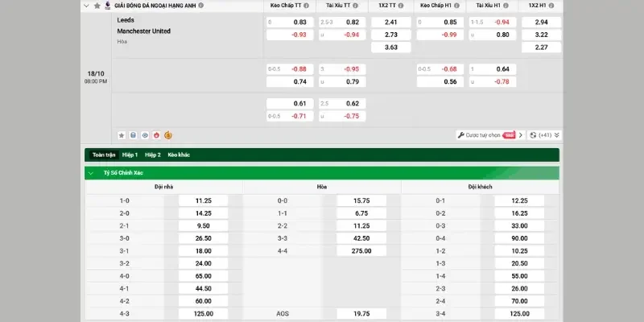Screen dimensions: 644x322
Task: Select 1X2 H1 odds 2.94
Action: tap(541, 23)
